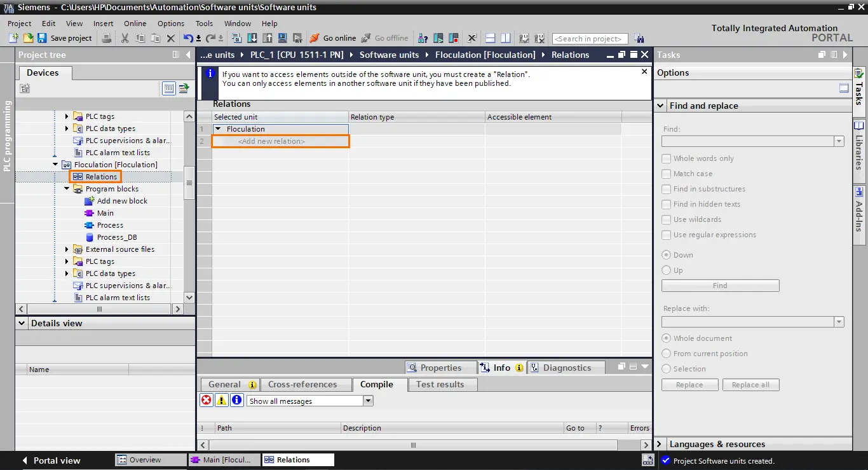The image size is (868, 470).
Task: Show errors filter icon in Compile tab
Action: [x=207, y=400]
